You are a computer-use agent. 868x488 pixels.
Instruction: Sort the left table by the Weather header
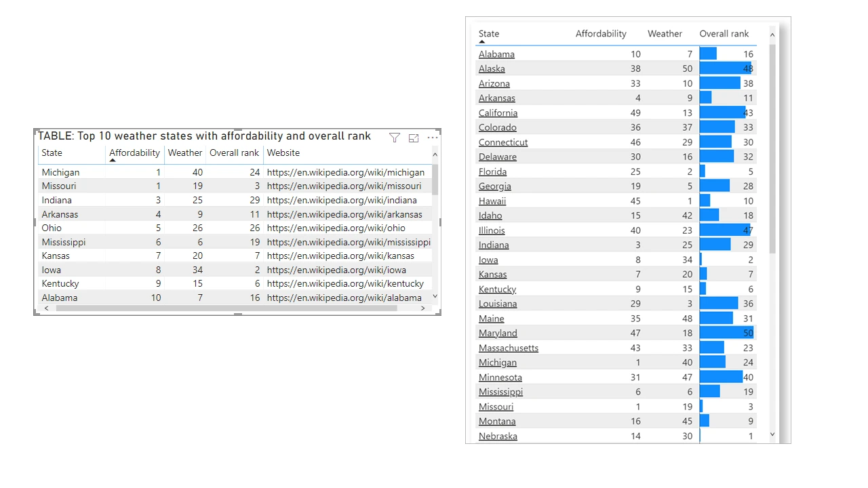[x=185, y=153]
